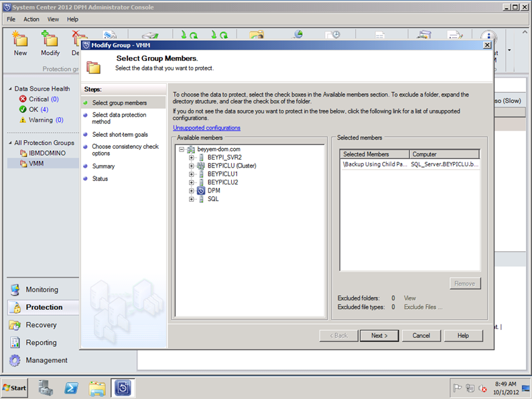The width and height of the screenshot is (532, 399).
Task: Click the volume tray icon
Action: (x=482, y=388)
